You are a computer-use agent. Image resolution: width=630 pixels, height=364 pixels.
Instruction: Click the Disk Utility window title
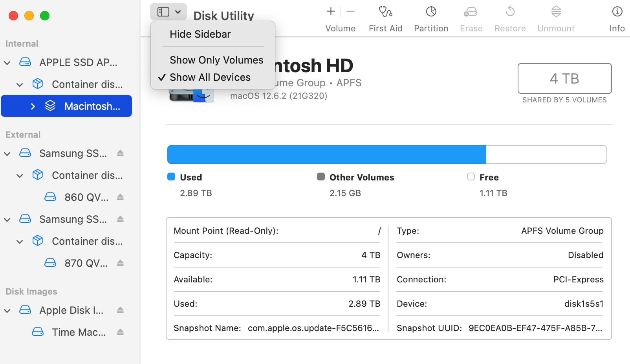click(x=223, y=16)
